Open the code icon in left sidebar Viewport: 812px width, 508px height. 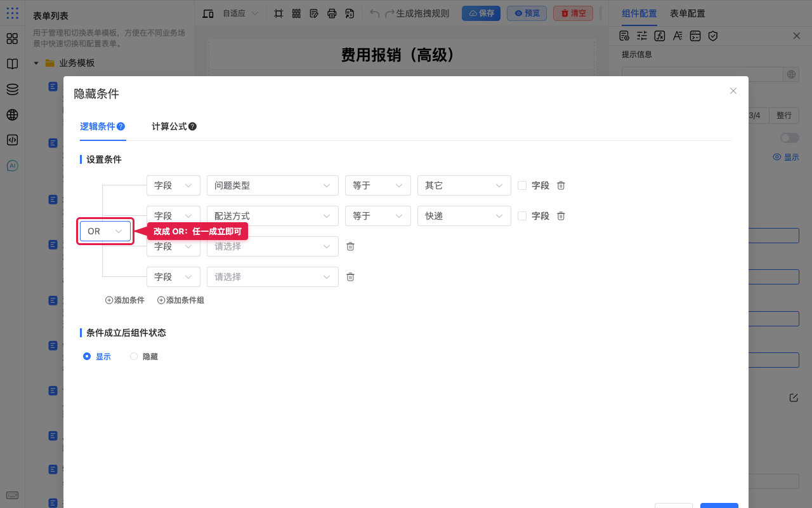12,140
